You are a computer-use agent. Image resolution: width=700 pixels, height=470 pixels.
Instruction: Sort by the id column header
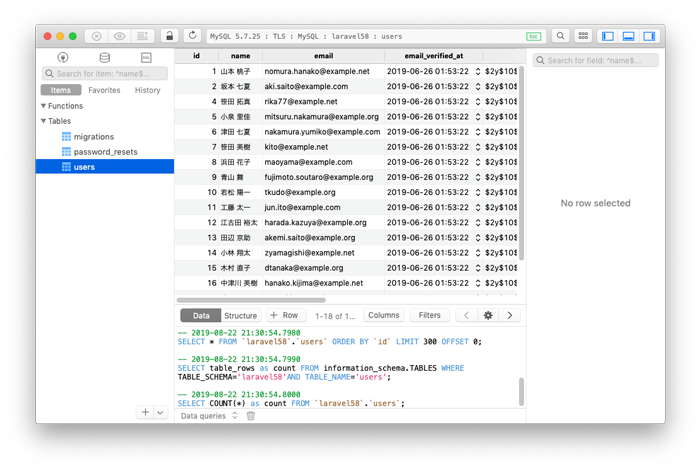coord(196,56)
